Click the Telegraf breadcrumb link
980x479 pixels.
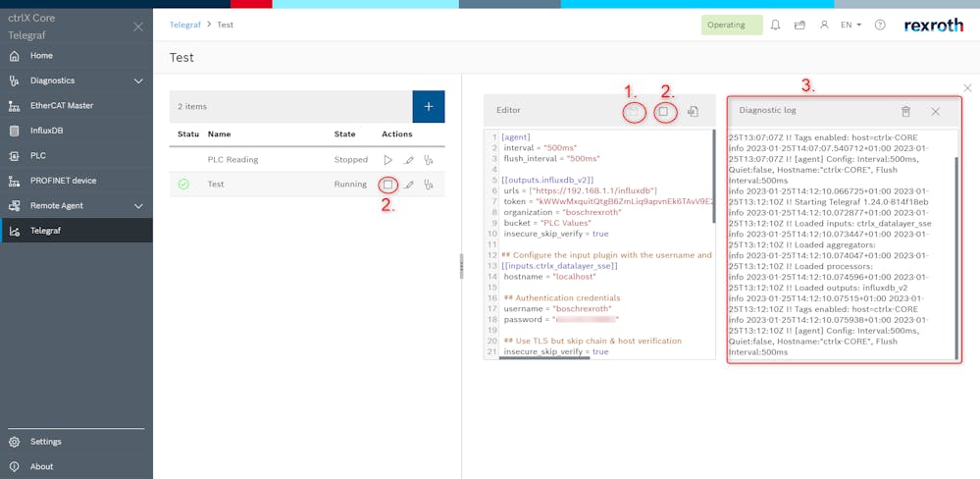tap(185, 25)
